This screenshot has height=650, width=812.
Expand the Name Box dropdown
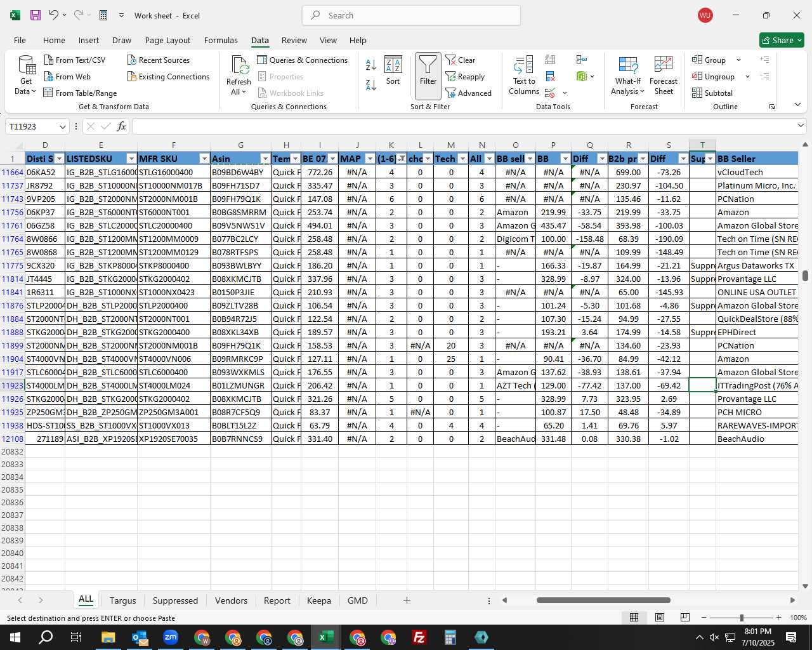(62, 126)
